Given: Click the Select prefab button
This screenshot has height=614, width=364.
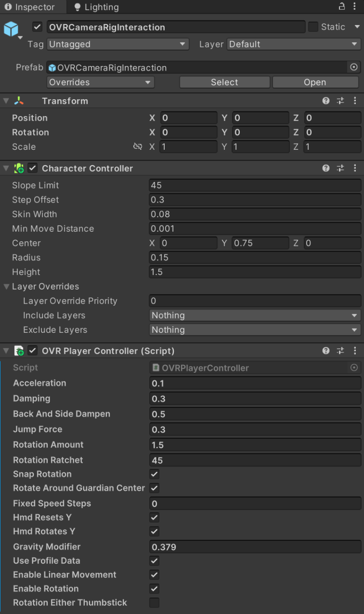Looking at the screenshot, I should tap(224, 82).
